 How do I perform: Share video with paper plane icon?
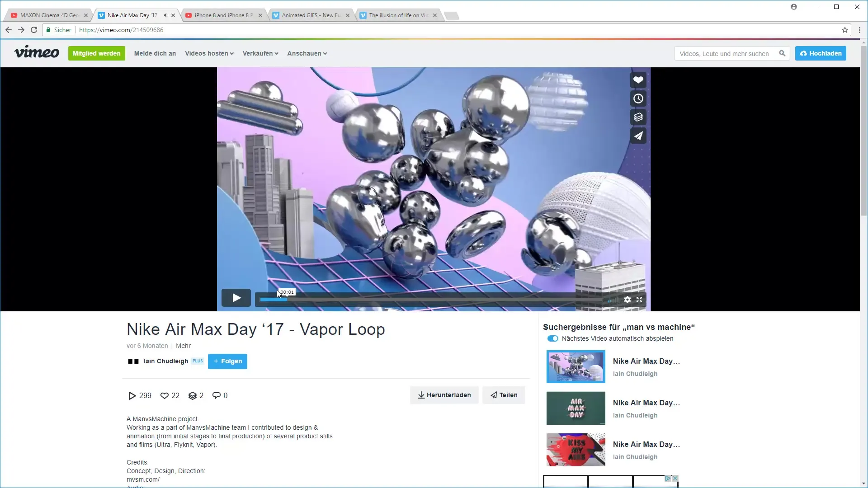coord(638,136)
